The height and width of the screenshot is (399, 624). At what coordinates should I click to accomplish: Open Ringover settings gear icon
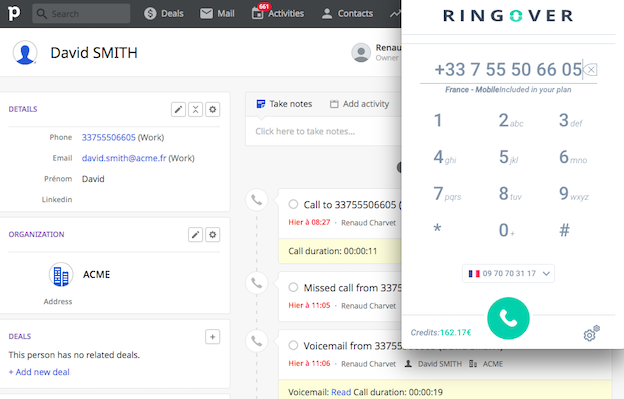[591, 333]
